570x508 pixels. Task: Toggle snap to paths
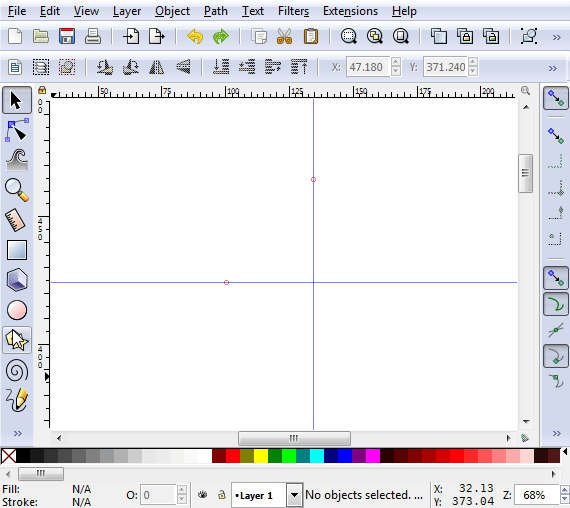click(556, 304)
